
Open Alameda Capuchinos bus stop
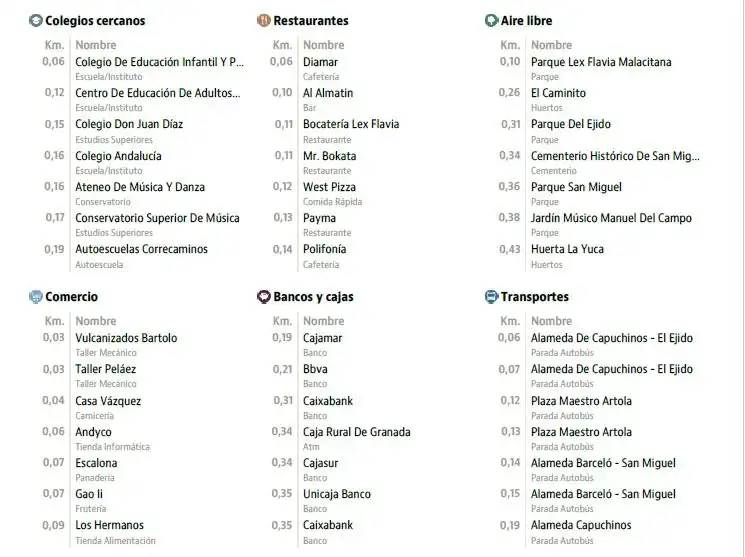[581, 525]
